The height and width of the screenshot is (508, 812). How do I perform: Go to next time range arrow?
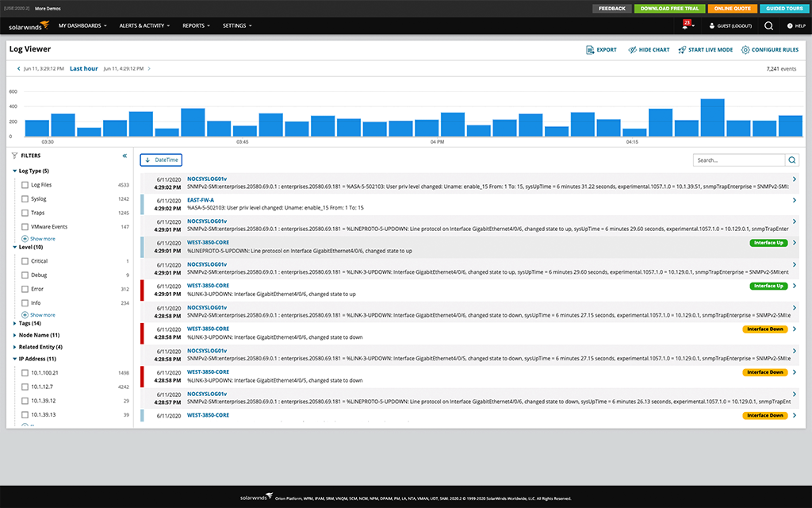[x=149, y=68]
